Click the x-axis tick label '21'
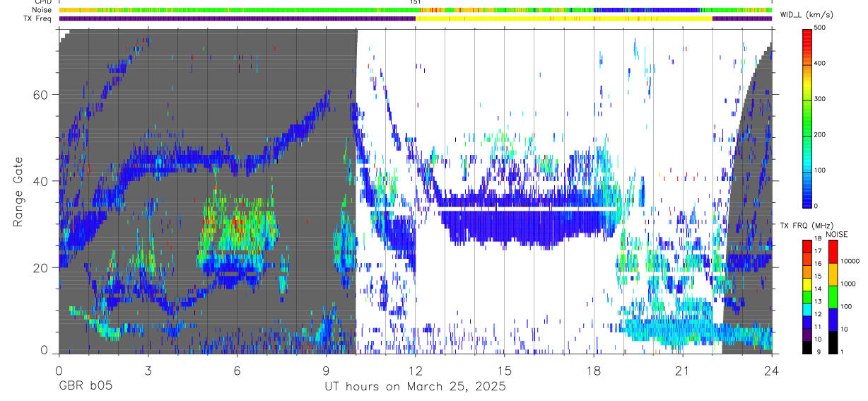Image resolution: width=868 pixels, height=401 pixels. tap(683, 371)
